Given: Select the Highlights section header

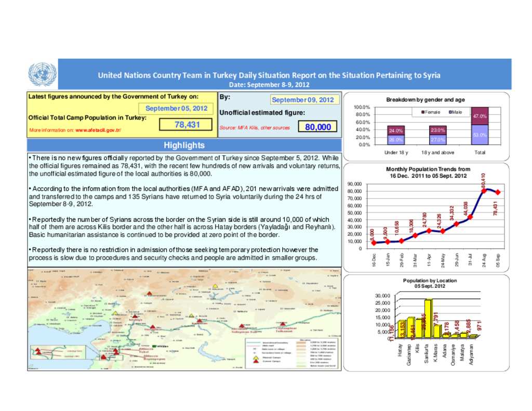Looking at the screenshot, I should pos(184,145).
